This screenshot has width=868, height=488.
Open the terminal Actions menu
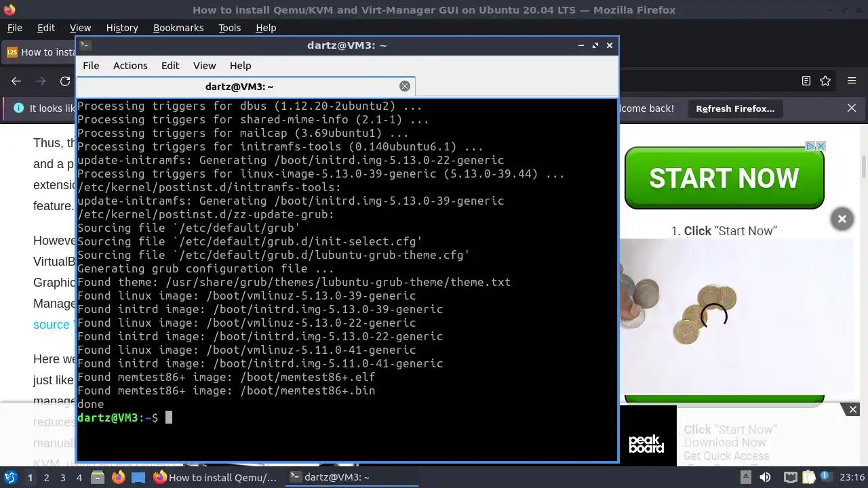[x=130, y=66]
